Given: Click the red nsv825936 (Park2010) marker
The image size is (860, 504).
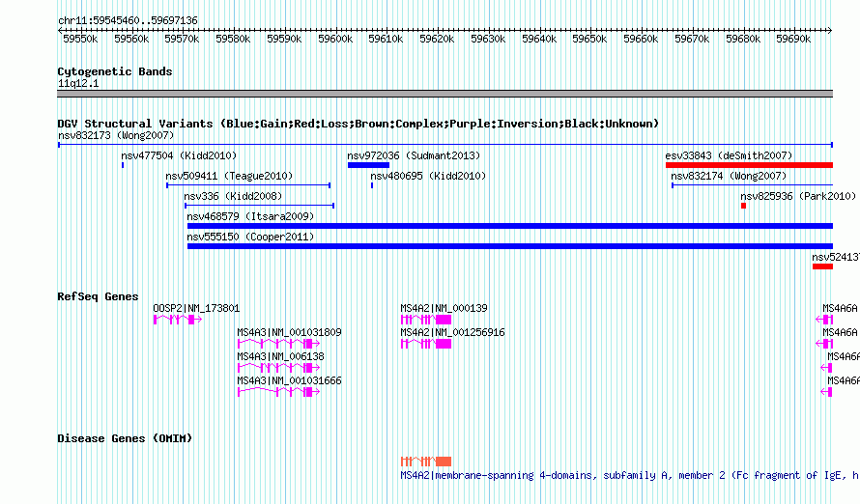Looking at the screenshot, I should (x=743, y=206).
